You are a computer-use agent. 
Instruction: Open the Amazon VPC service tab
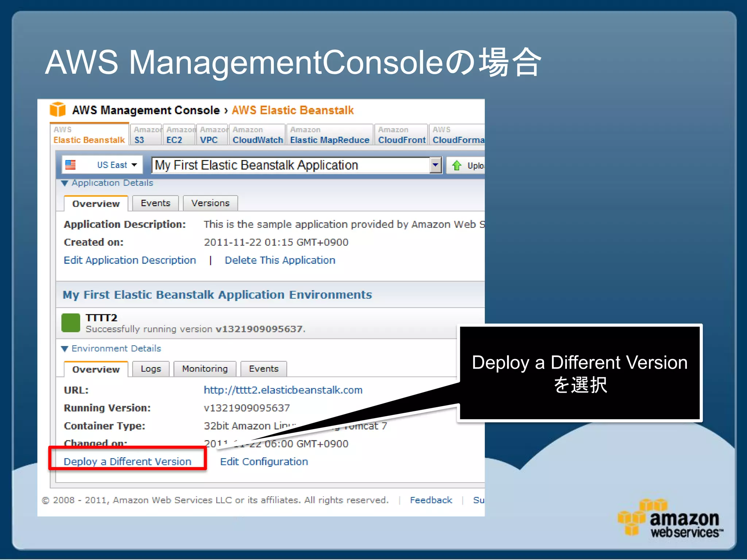pyautogui.click(x=213, y=135)
